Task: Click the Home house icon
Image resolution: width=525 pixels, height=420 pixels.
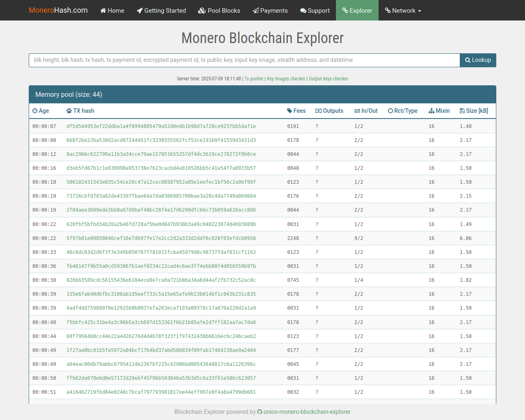Action: 103,11
